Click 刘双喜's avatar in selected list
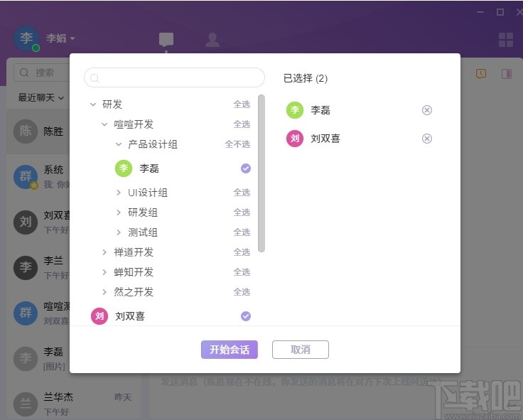Image resolution: width=523 pixels, height=420 pixels. tap(295, 139)
